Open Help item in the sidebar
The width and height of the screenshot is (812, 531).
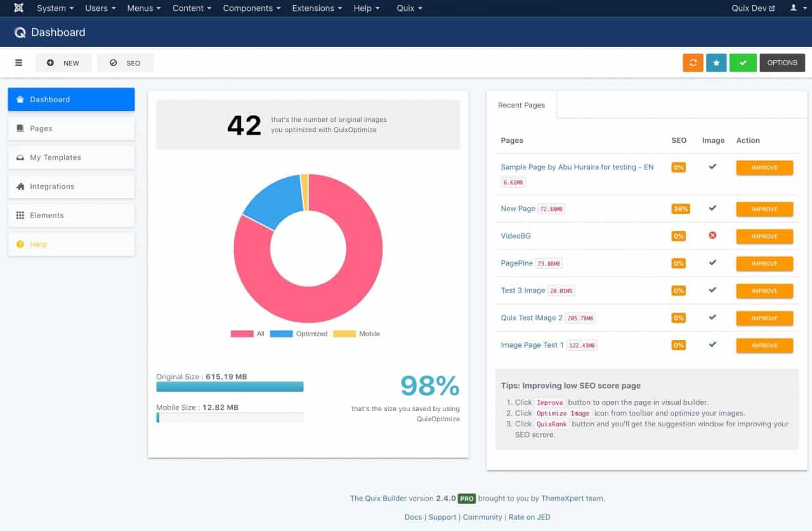click(x=71, y=244)
